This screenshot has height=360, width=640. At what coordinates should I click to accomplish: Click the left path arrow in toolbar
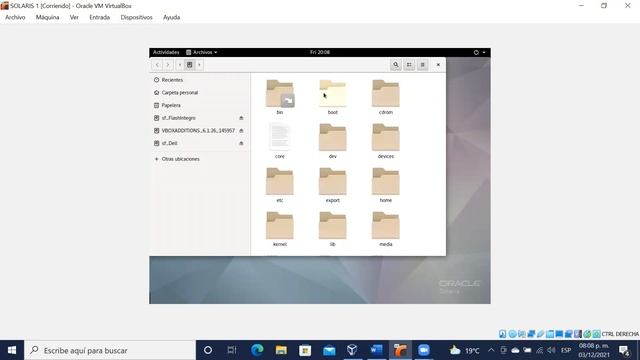click(180, 65)
